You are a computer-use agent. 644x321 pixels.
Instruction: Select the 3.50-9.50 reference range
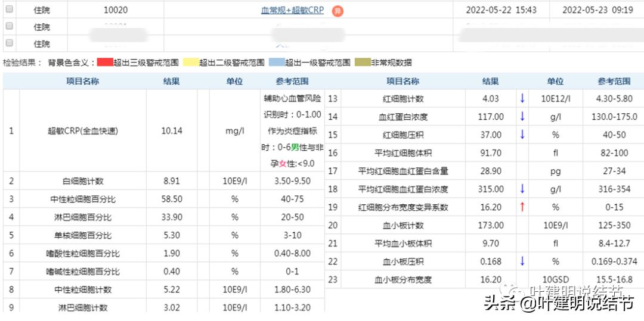[292, 181]
